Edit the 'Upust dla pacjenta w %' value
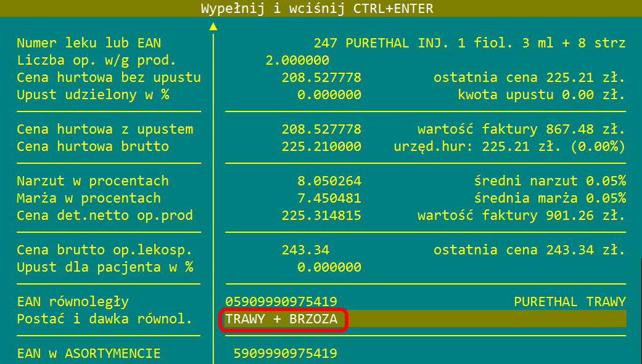The height and width of the screenshot is (364, 642). click(x=329, y=267)
